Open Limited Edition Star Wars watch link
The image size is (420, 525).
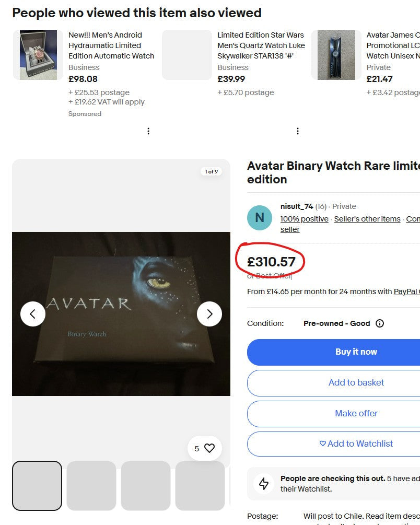[261, 45]
